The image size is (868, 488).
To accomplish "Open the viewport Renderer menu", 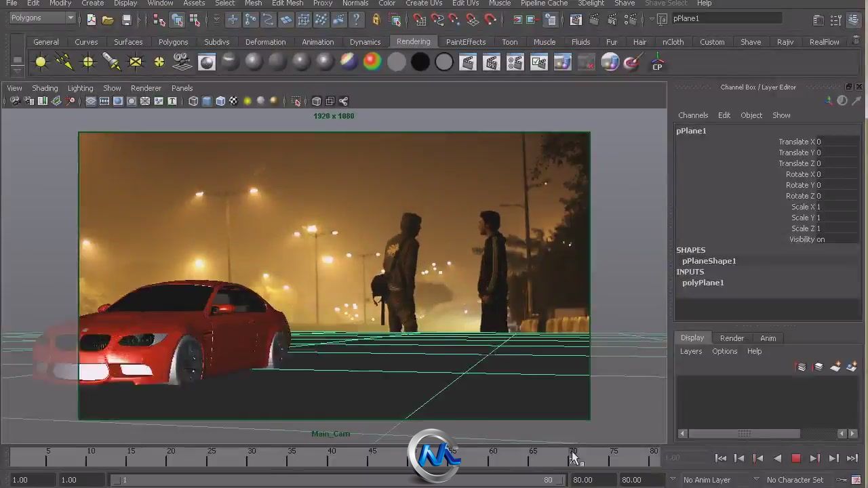I will pos(146,88).
